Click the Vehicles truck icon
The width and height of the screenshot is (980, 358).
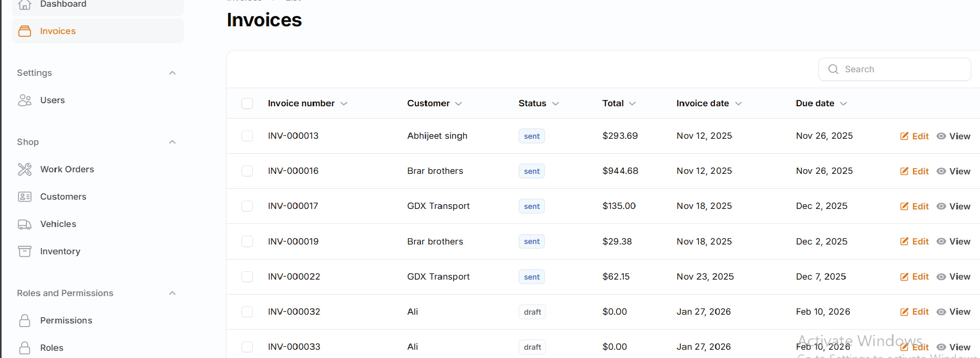coord(25,224)
